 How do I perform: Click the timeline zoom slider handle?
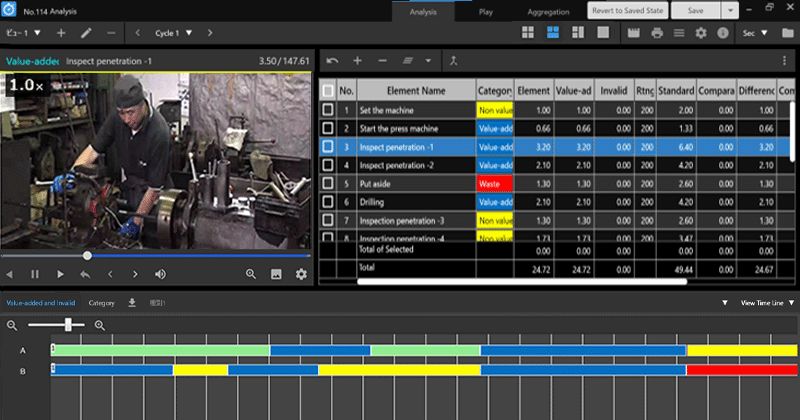(x=68, y=325)
